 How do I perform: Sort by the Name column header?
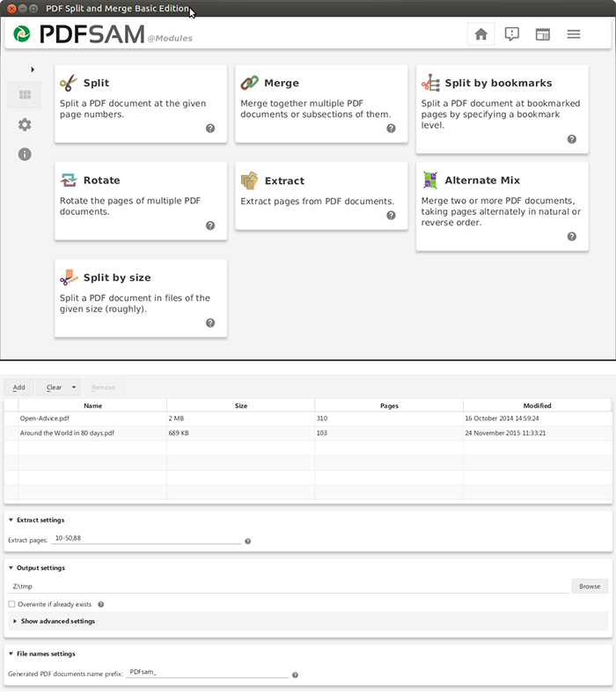(x=93, y=405)
